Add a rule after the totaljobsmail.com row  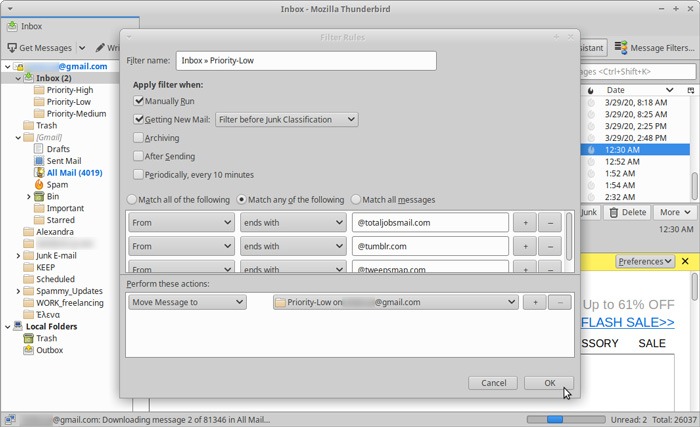525,222
